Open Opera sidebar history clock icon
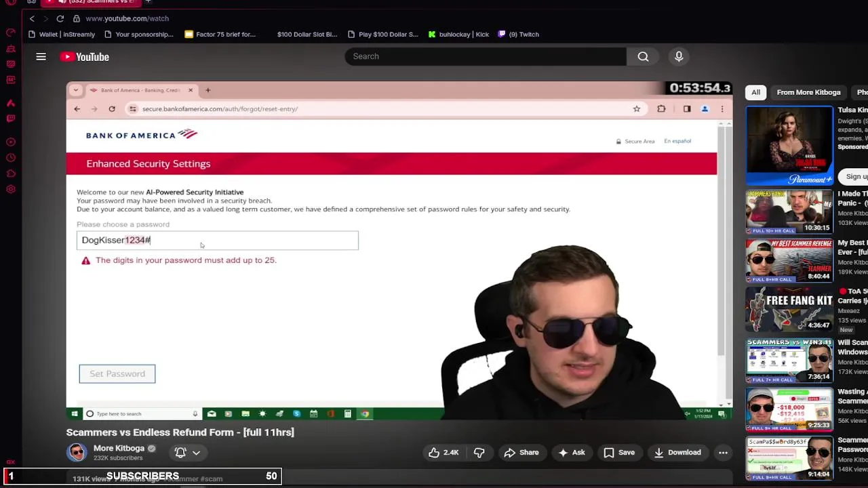Image resolution: width=868 pixels, height=488 pixels. coord(11,158)
